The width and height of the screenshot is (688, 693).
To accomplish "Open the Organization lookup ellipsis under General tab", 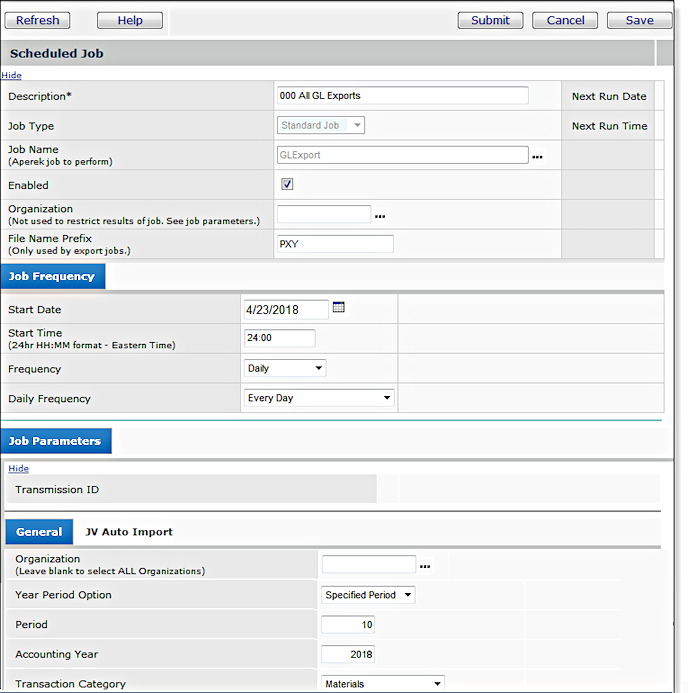I will click(425, 567).
